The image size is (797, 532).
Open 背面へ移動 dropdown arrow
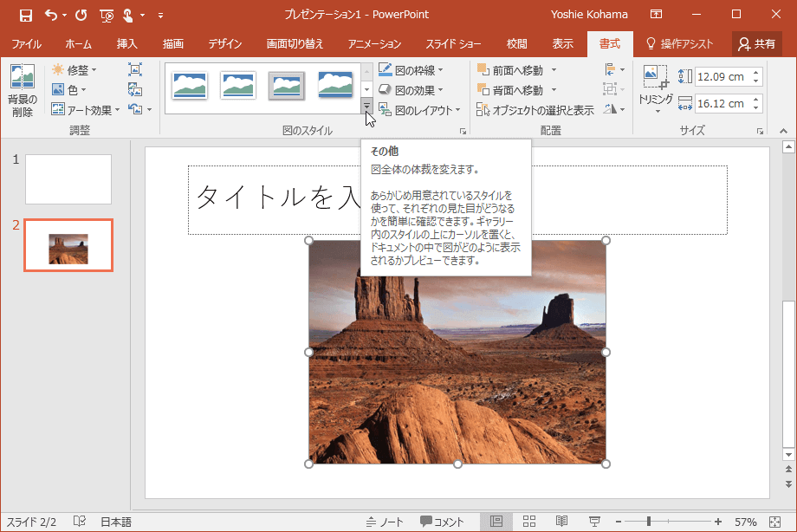(554, 90)
